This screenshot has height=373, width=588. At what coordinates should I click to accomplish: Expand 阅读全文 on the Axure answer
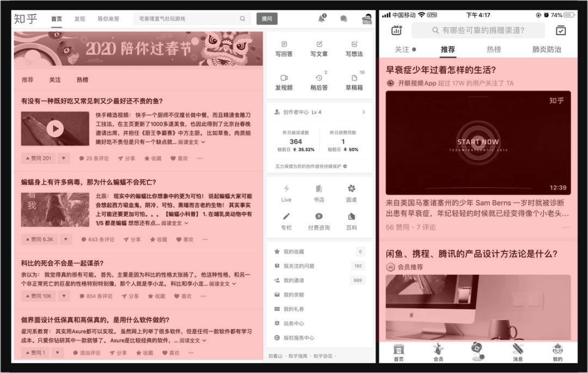pyautogui.click(x=193, y=340)
